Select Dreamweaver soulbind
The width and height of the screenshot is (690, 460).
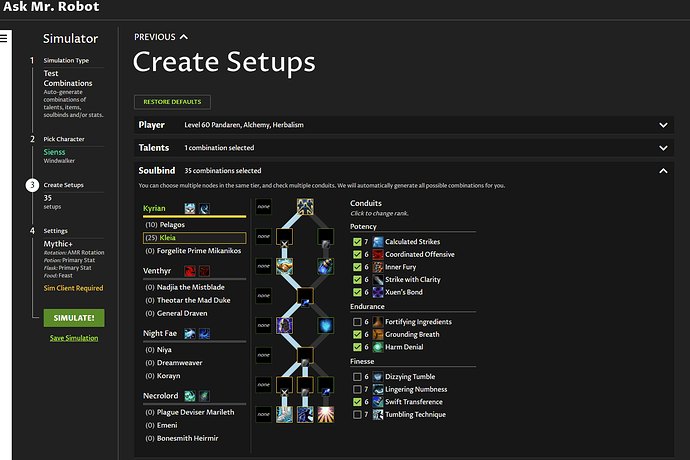click(194, 363)
